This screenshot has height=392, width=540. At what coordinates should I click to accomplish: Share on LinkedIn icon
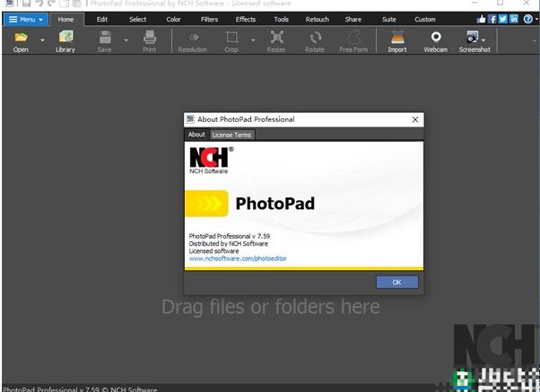pos(514,20)
